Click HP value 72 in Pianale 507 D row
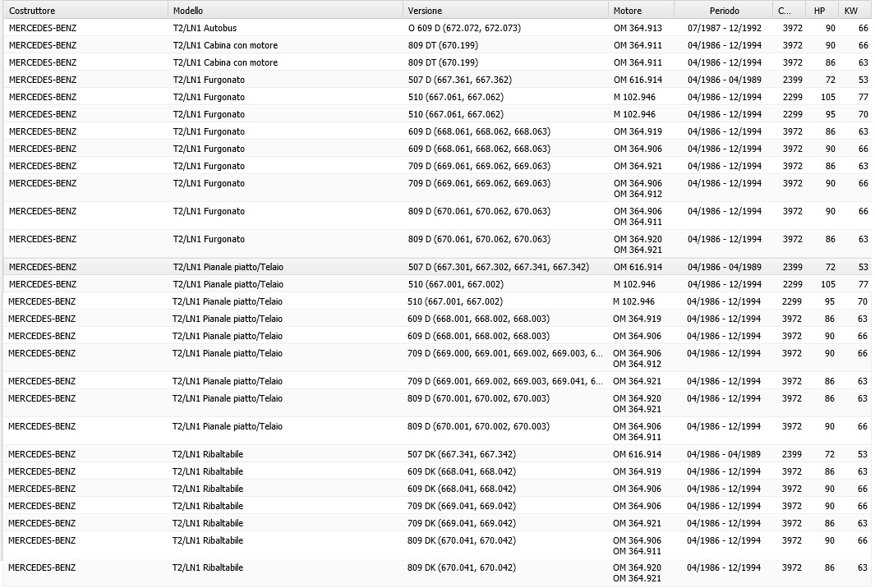This screenshot has width=875, height=588. pyautogui.click(x=831, y=267)
